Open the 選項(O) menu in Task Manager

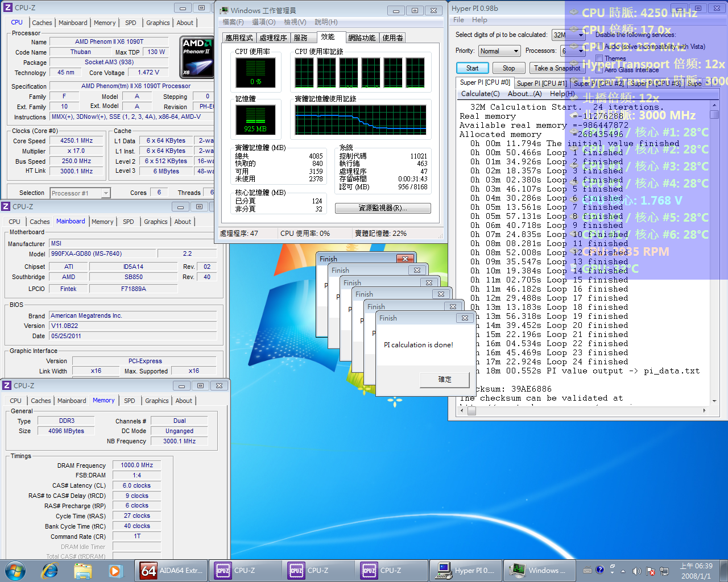click(263, 22)
